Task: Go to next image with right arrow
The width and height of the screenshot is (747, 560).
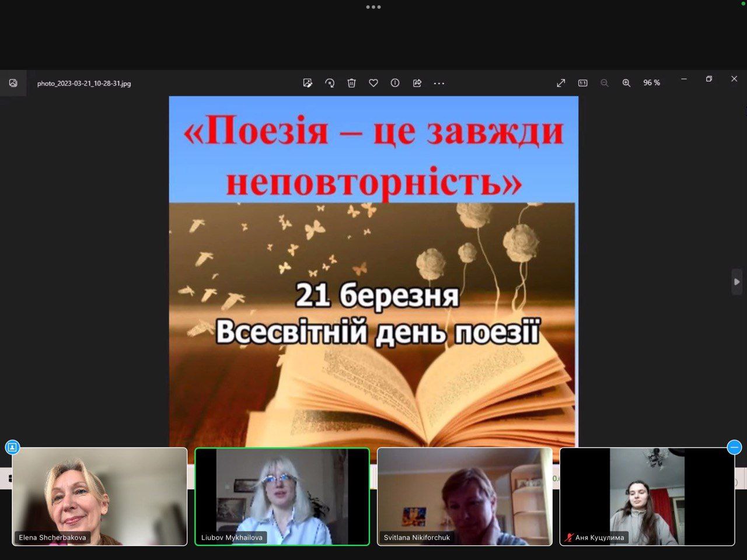Action: pos(736,282)
